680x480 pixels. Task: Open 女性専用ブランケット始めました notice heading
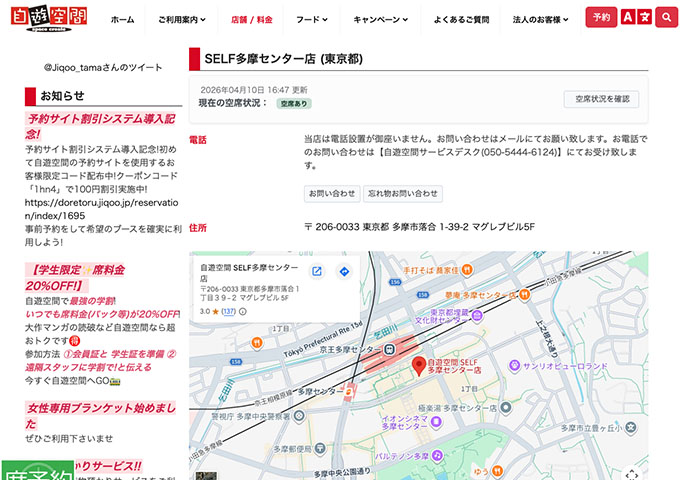[x=101, y=415]
